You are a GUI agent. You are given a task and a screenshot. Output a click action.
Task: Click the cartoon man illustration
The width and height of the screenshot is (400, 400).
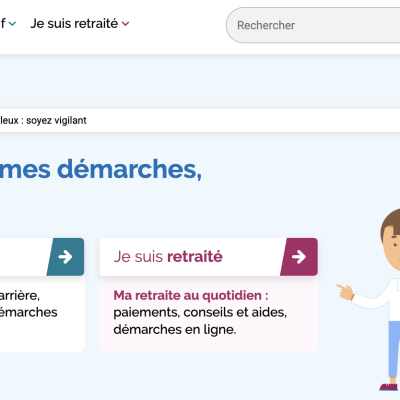[368, 300]
